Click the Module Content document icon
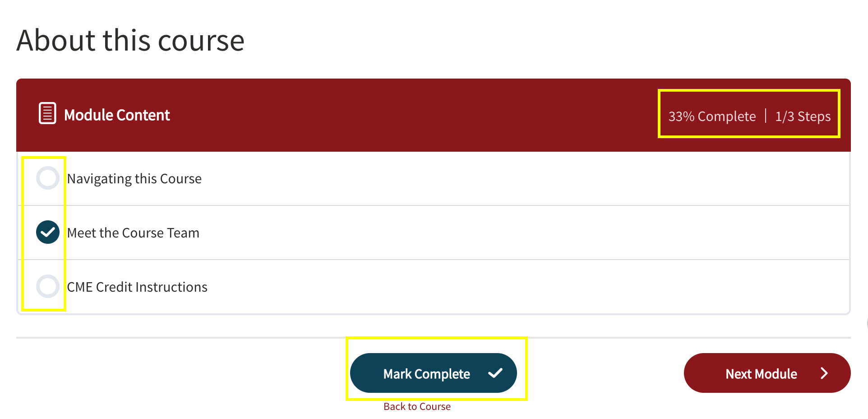Viewport: 868px width, 419px height. (47, 113)
